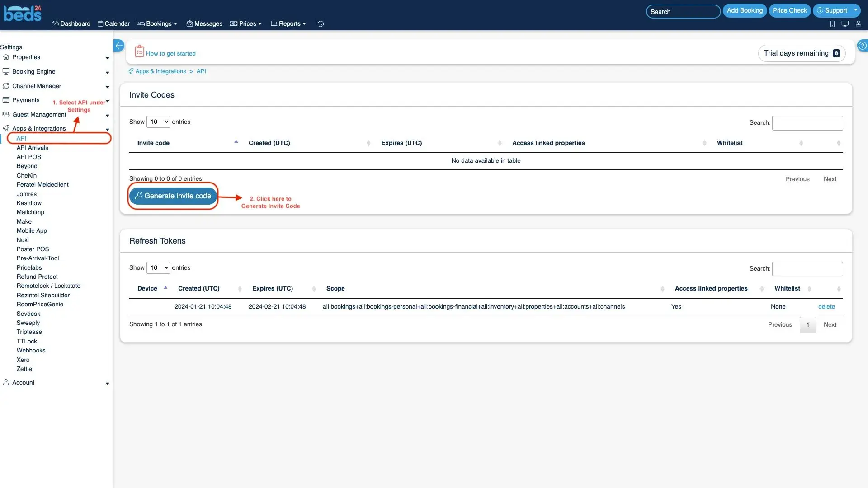Click delete link for the refresh token
The image size is (868, 488).
point(826,306)
